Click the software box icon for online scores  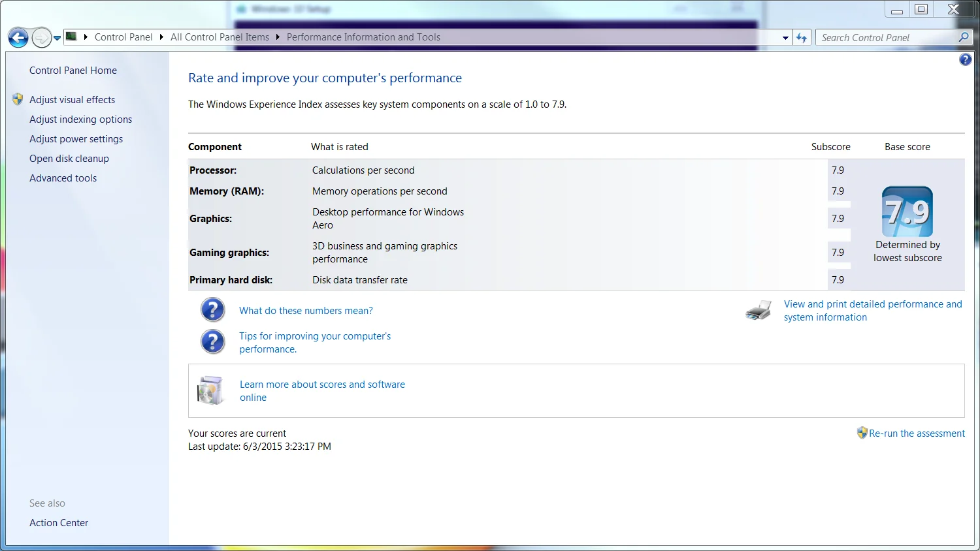[210, 390]
